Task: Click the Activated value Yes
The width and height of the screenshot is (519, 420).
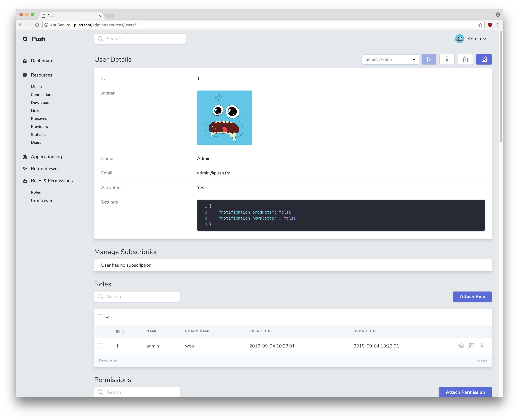Action: [x=200, y=187]
